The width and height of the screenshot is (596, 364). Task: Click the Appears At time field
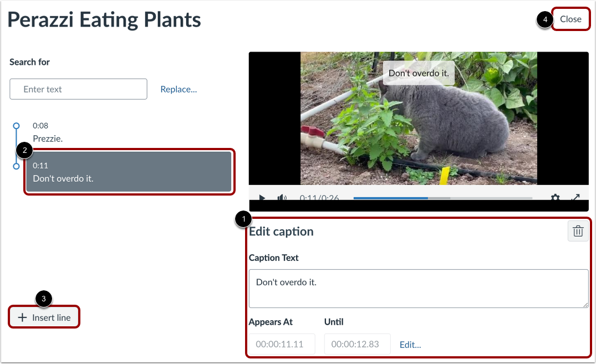pos(282,344)
